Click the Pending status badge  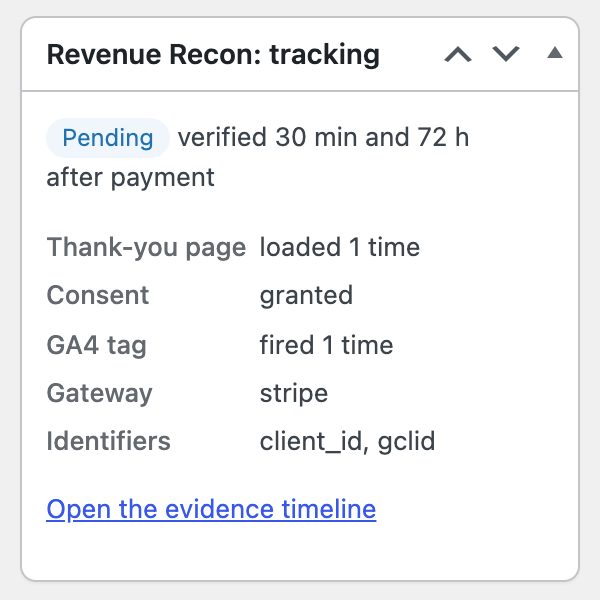[x=108, y=138]
